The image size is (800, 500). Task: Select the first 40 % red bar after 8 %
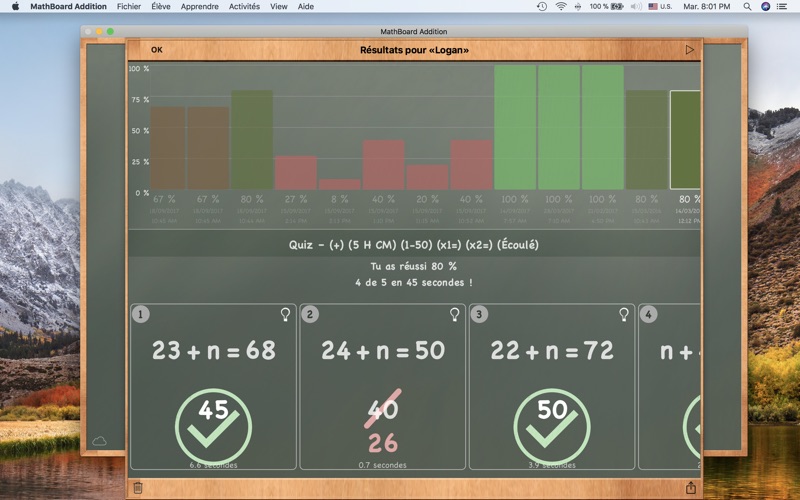384,165
